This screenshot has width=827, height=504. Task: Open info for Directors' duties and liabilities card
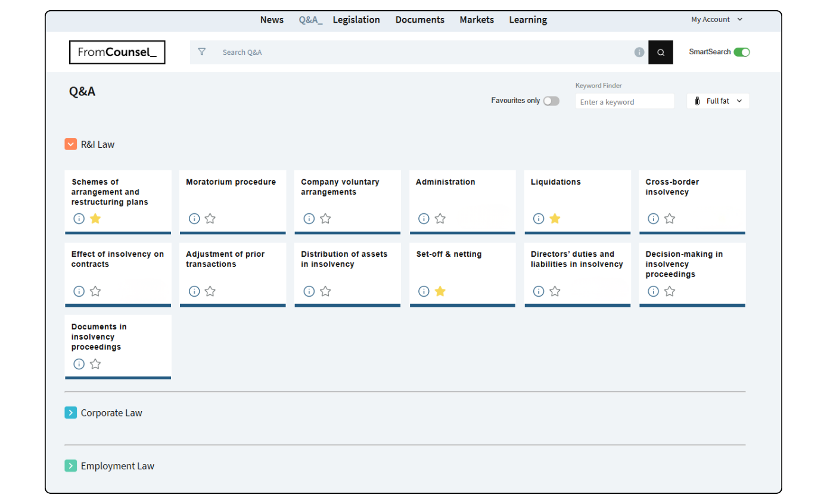click(539, 291)
